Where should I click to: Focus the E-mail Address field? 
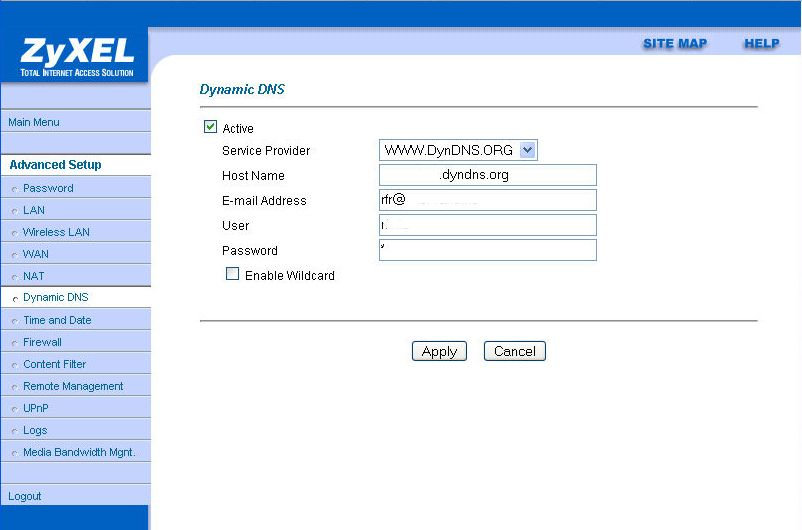pos(487,200)
